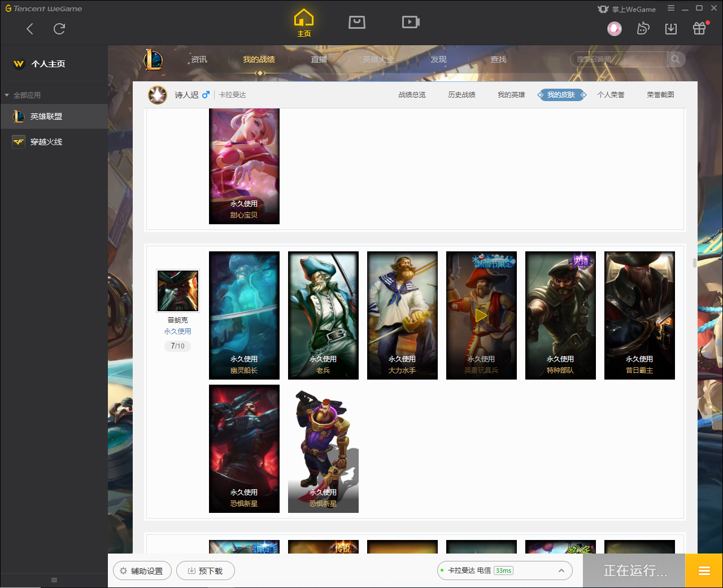This screenshot has height=588, width=723.
Task: Open the 甜心宝贝 skin card
Action: coord(244,166)
